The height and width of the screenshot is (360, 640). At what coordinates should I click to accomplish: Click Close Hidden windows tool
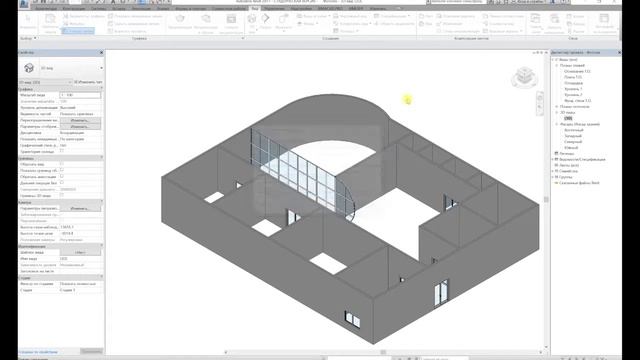(554, 24)
